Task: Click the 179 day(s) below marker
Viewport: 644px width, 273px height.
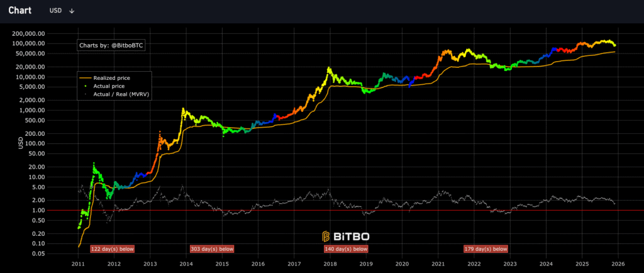Action: click(x=486, y=249)
